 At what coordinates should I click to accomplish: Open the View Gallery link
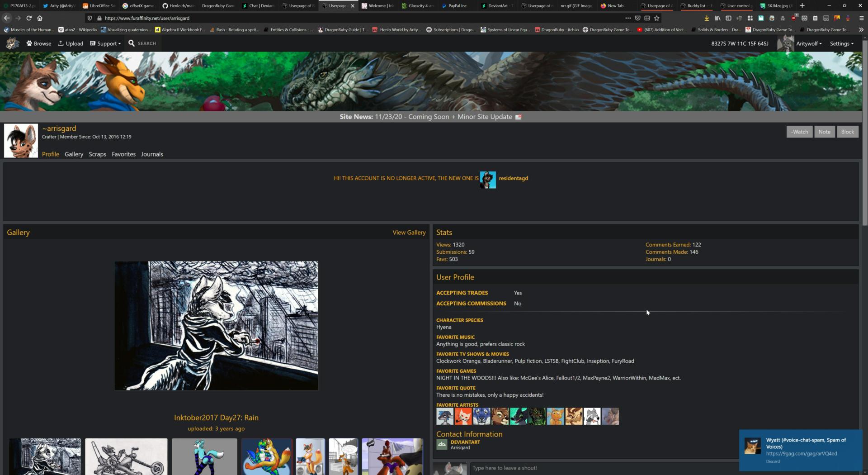pos(409,233)
